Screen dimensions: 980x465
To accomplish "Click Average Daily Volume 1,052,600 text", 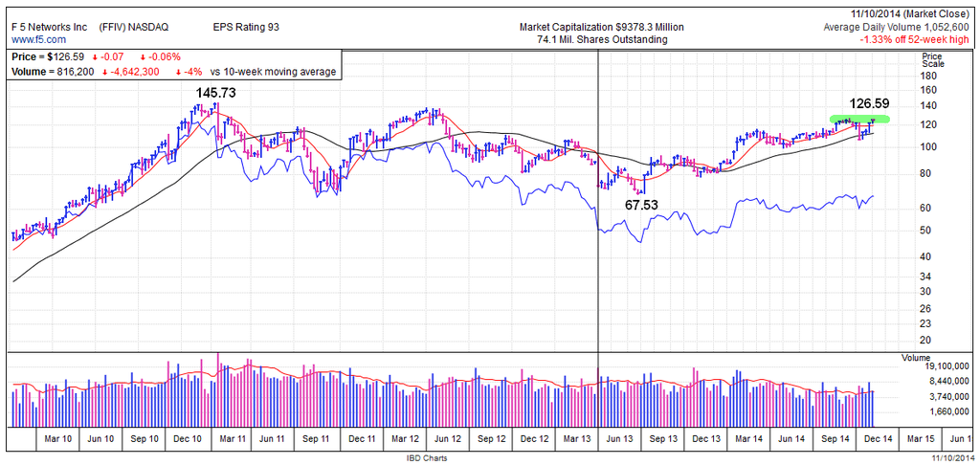I will click(896, 28).
